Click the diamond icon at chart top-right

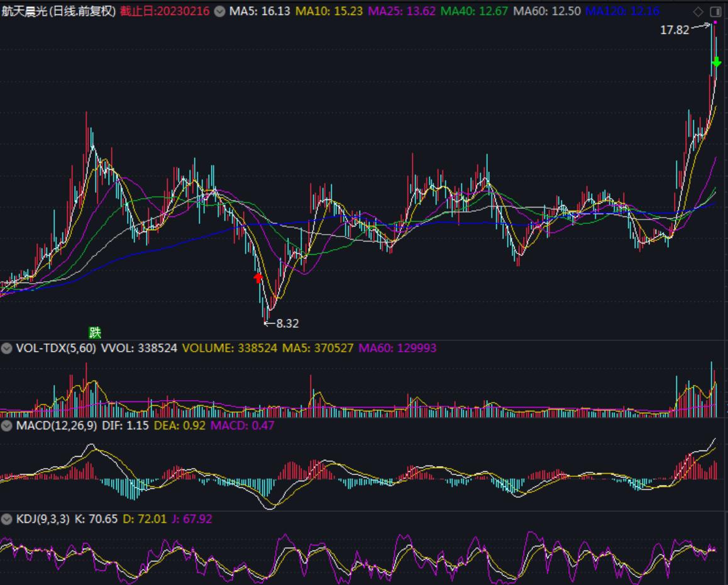[x=698, y=11]
